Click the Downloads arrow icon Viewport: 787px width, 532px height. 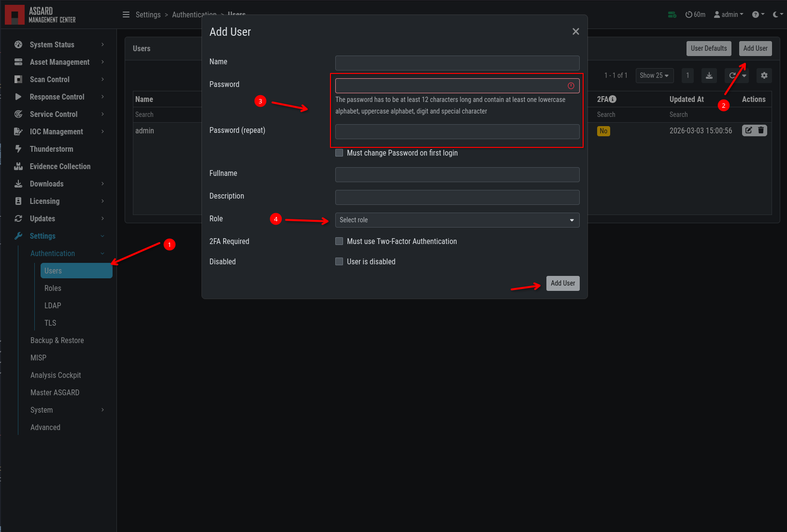[18, 184]
